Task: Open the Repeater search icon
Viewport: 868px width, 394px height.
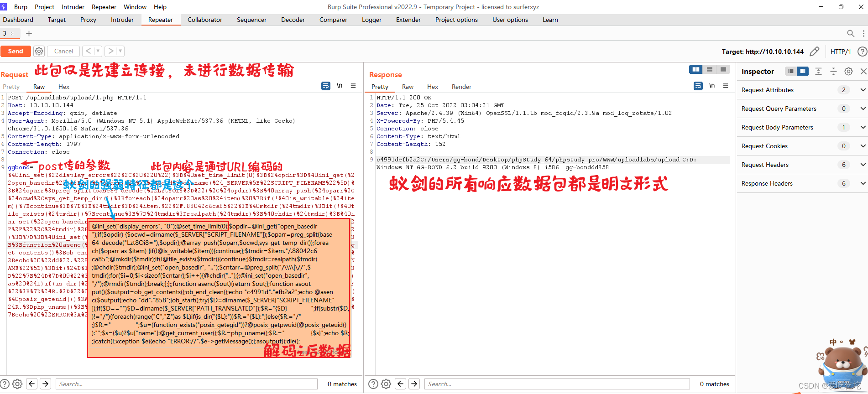Action: 851,33
